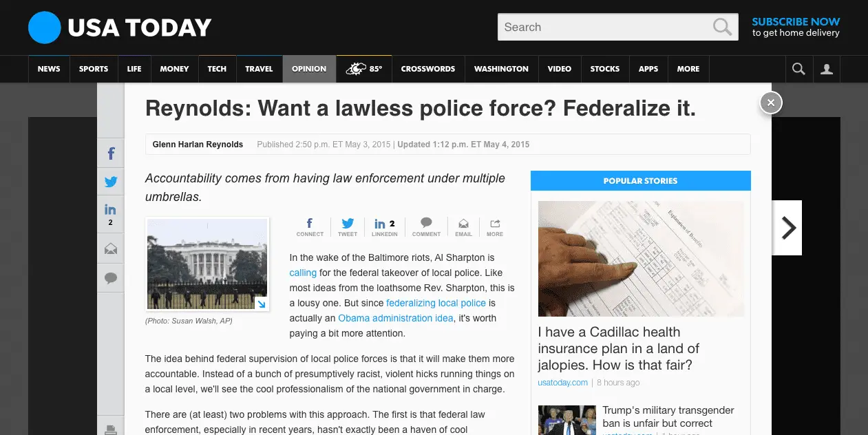Select OPINION section tab

click(309, 69)
